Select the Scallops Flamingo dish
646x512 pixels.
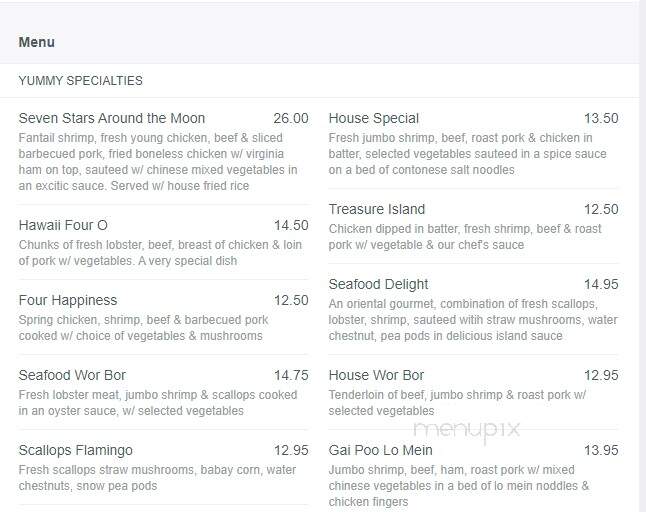[x=75, y=450]
